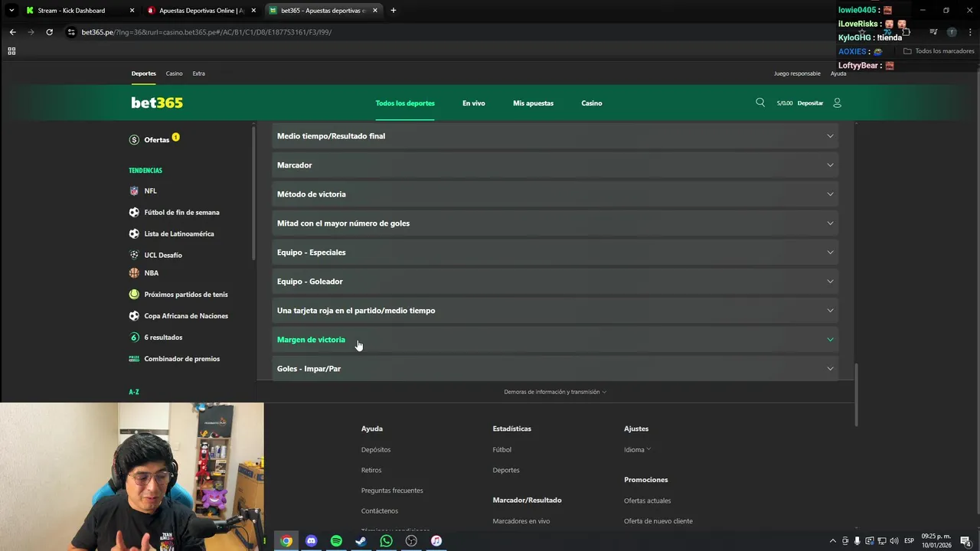Expand Equipo - Goleador chevron
This screenshot has width=980, height=551.
click(830, 282)
